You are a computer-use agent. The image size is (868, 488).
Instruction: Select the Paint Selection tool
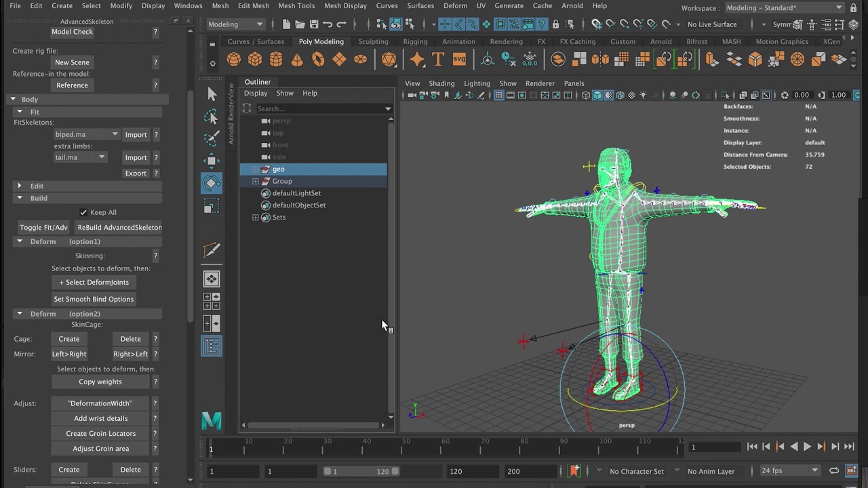coord(212,138)
